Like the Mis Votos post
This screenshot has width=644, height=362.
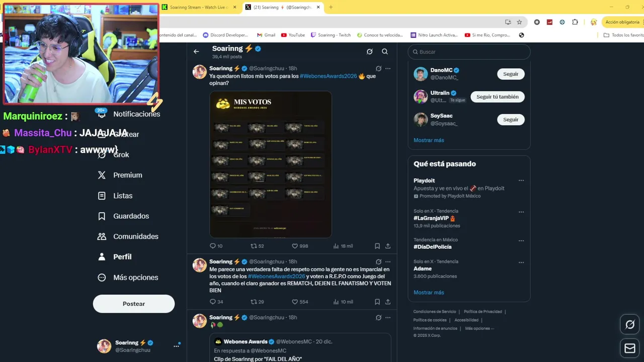pyautogui.click(x=300, y=246)
